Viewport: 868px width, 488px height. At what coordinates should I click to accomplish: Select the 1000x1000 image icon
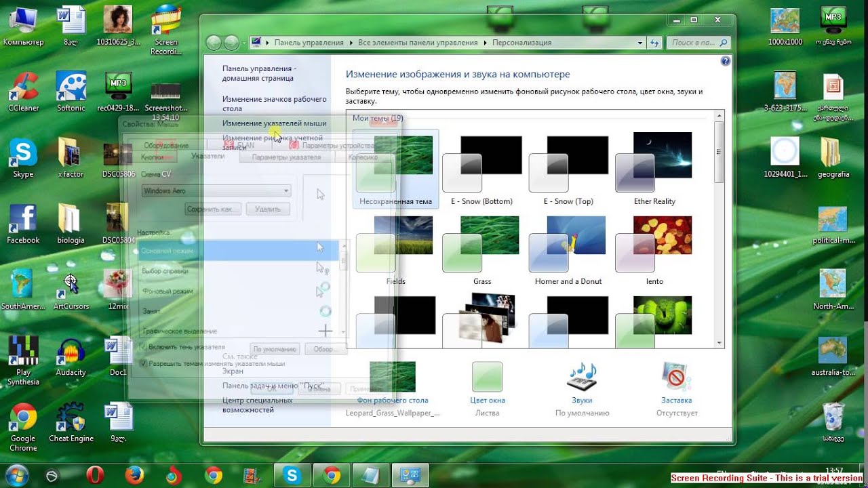(785, 26)
